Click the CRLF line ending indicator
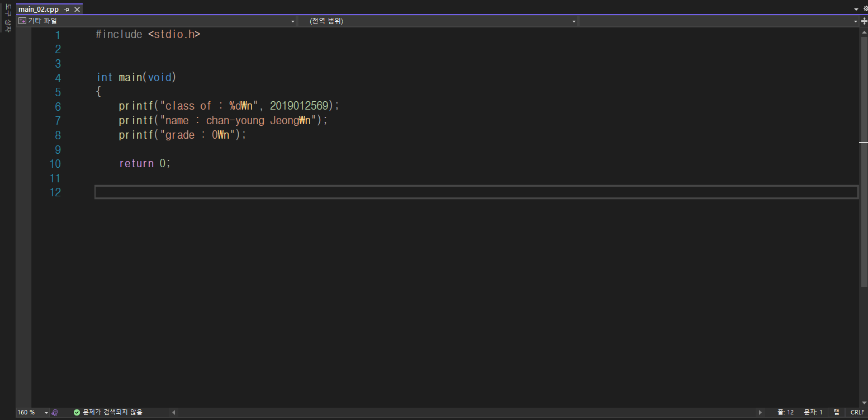 point(857,412)
